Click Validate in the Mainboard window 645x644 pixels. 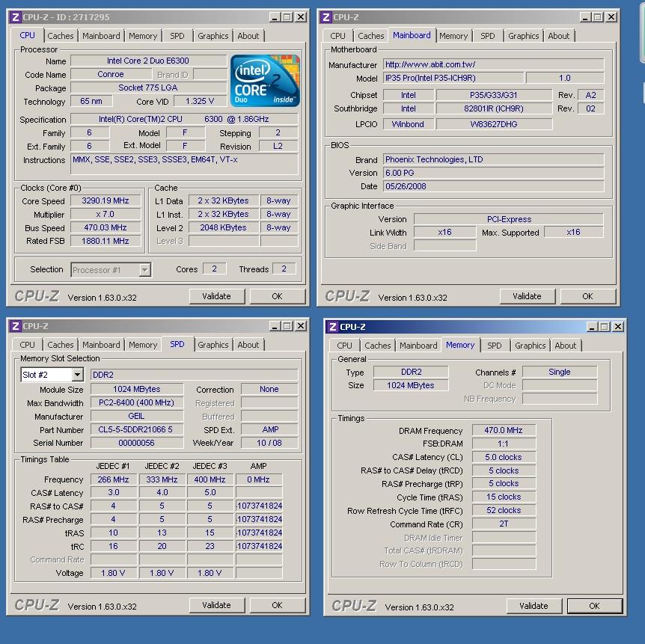(528, 296)
